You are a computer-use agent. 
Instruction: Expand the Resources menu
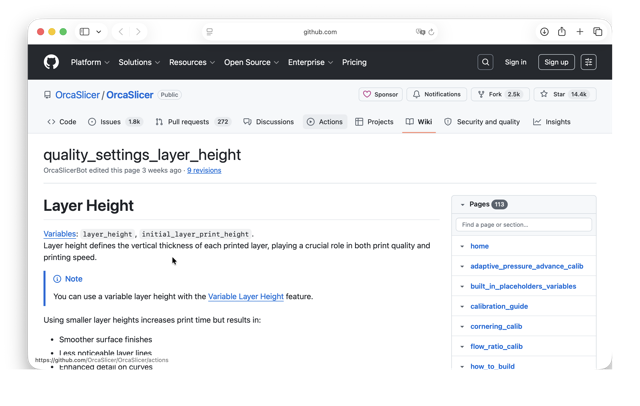192,62
